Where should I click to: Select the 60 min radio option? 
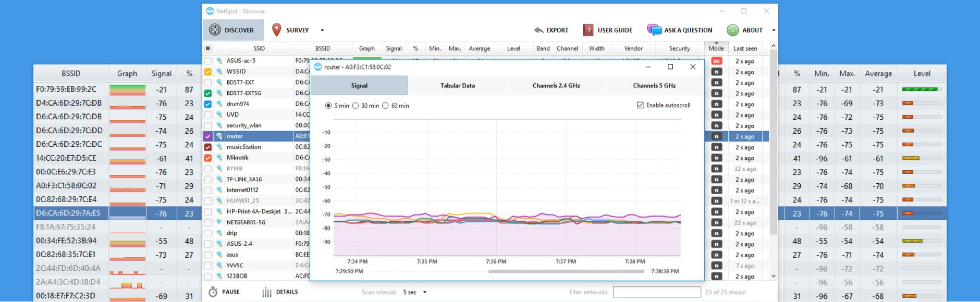tap(385, 106)
